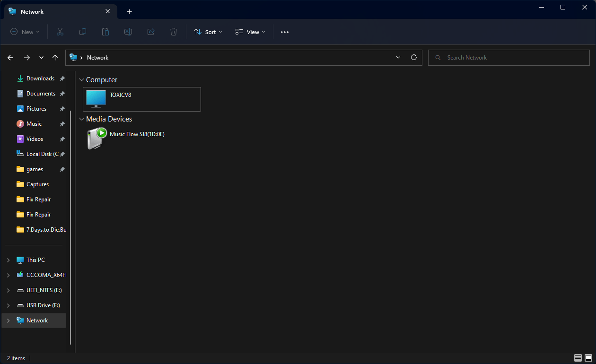The width and height of the screenshot is (596, 364).
Task: Open the New dropdown menu
Action: pos(25,32)
